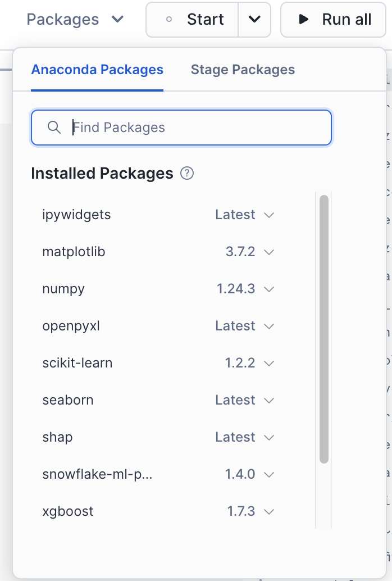
Task: Open the version dropdown for ipywidgets
Action: pyautogui.click(x=268, y=215)
